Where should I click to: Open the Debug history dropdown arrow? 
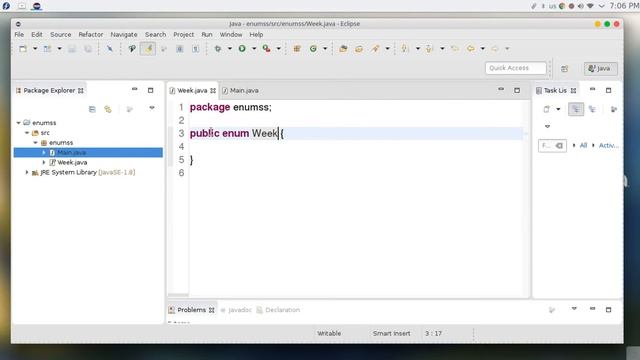point(230,49)
